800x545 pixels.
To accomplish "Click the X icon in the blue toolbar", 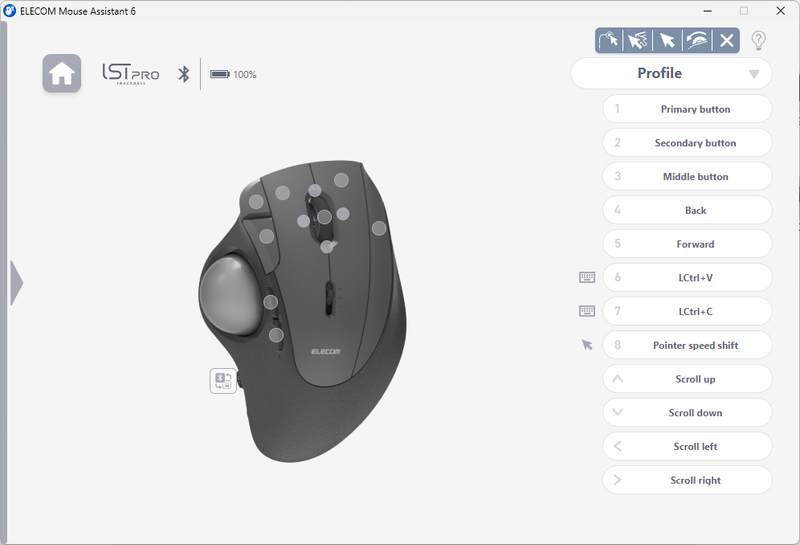I will 727,40.
